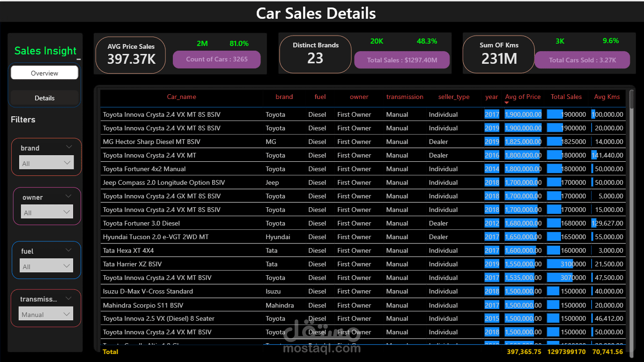Image resolution: width=644 pixels, height=362 pixels.
Task: Select the AVG Price Sales 397.37K card
Action: [x=131, y=55]
